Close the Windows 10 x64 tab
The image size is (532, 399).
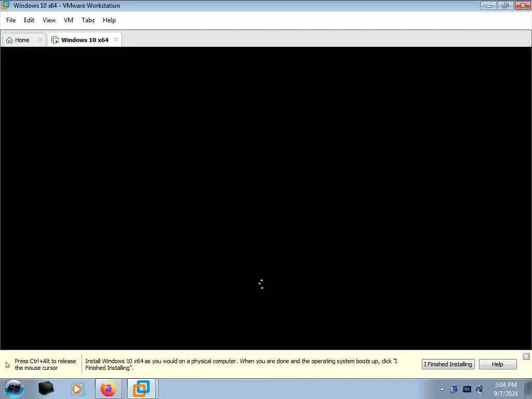point(116,39)
